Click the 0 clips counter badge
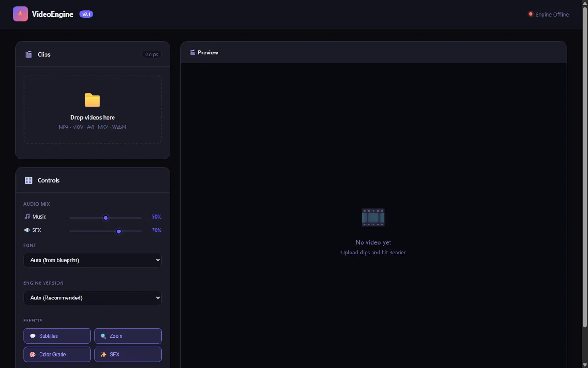588x368 pixels. [152, 54]
